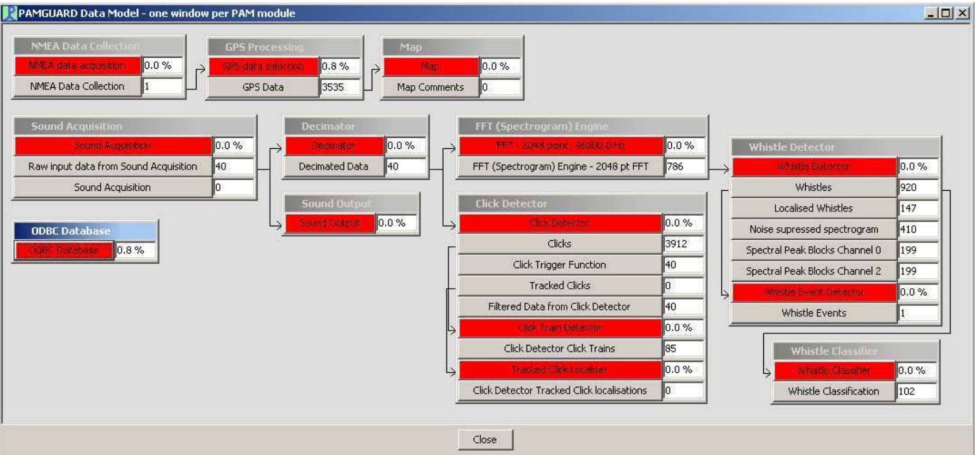Click Click Detector Tracked Click localisations block
The width and height of the screenshot is (980, 455).
click(560, 390)
